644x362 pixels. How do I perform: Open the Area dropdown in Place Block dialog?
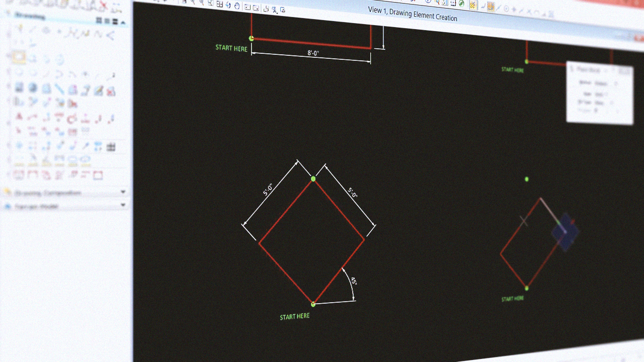602,95
